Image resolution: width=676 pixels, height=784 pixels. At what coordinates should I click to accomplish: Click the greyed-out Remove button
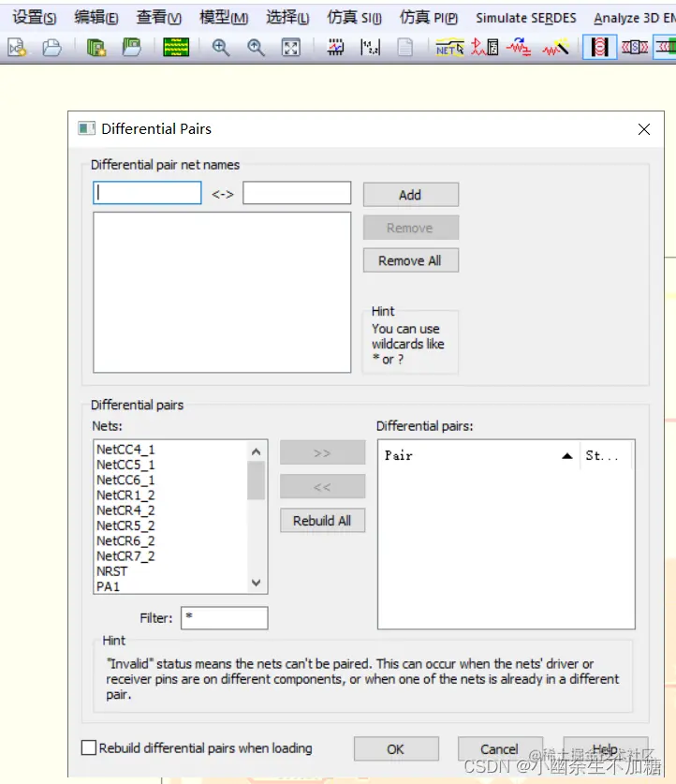tap(411, 228)
